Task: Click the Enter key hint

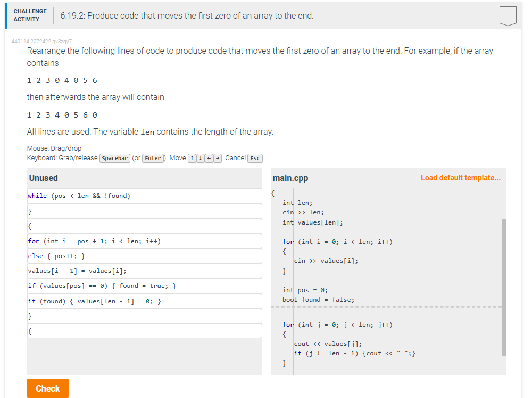Action: pyautogui.click(x=153, y=159)
